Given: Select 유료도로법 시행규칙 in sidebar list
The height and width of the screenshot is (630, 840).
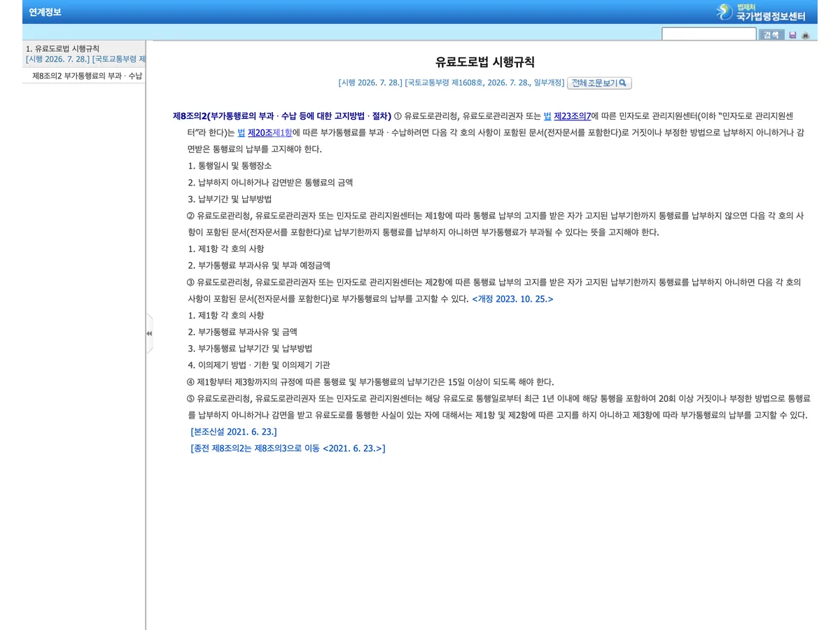Looking at the screenshot, I should tap(84, 54).
